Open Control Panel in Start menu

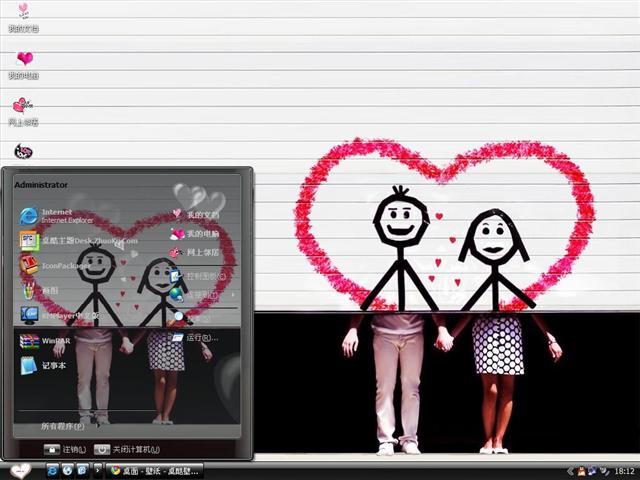(198, 276)
